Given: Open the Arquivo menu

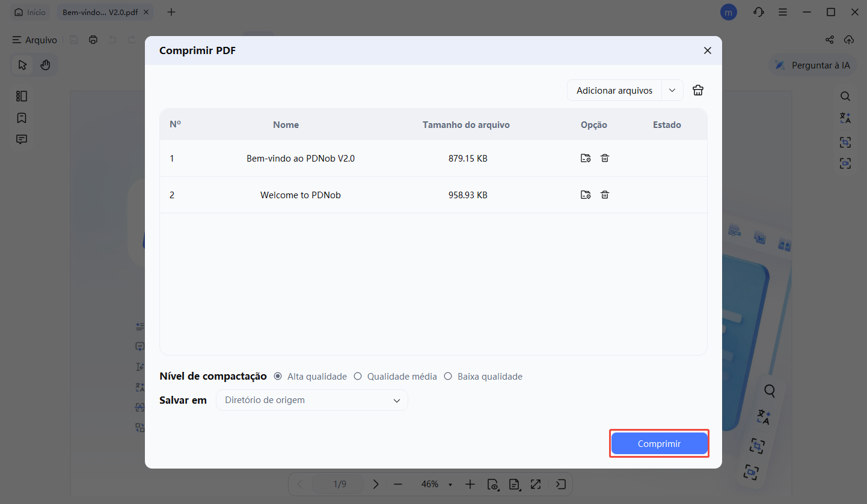Looking at the screenshot, I should [x=35, y=40].
